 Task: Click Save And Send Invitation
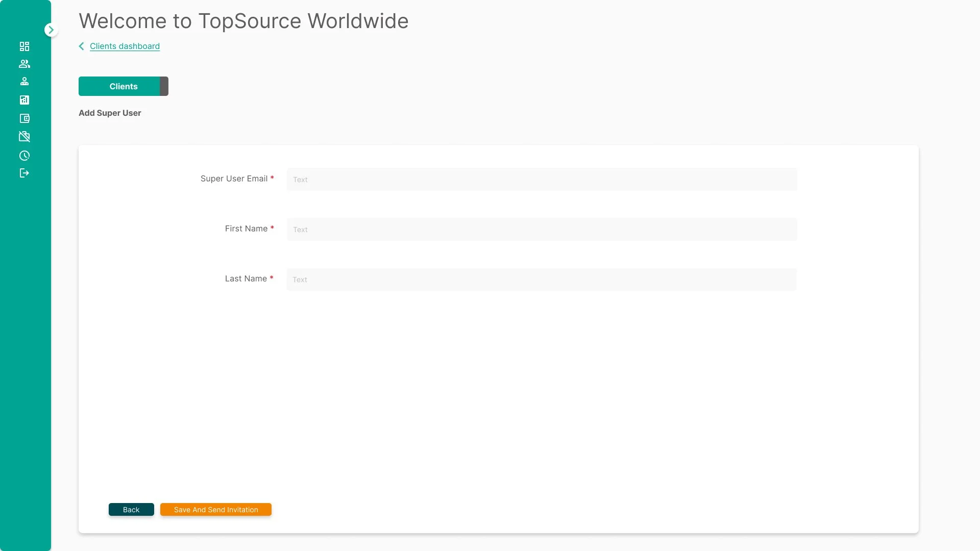point(215,509)
